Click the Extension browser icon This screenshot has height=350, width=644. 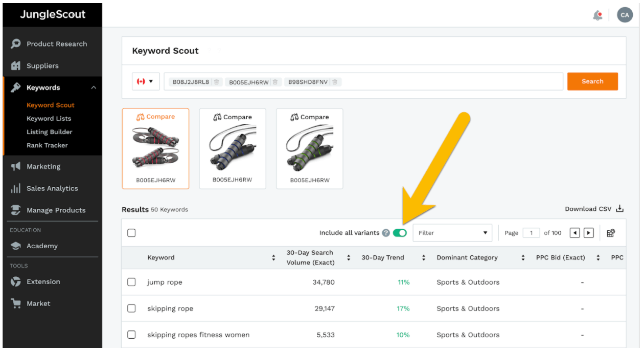pyautogui.click(x=15, y=282)
